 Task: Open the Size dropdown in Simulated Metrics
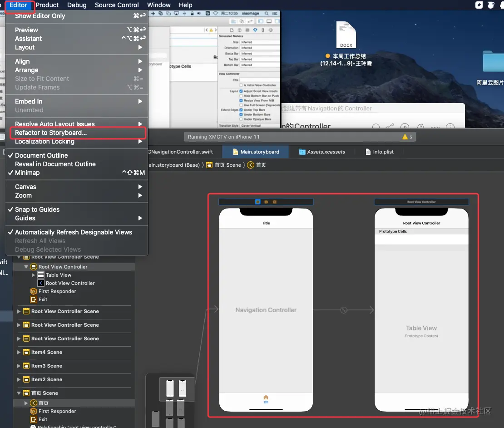point(260,42)
